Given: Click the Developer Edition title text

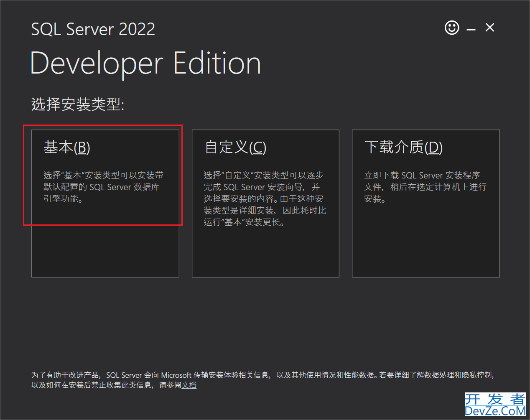Looking at the screenshot, I should (146, 64).
